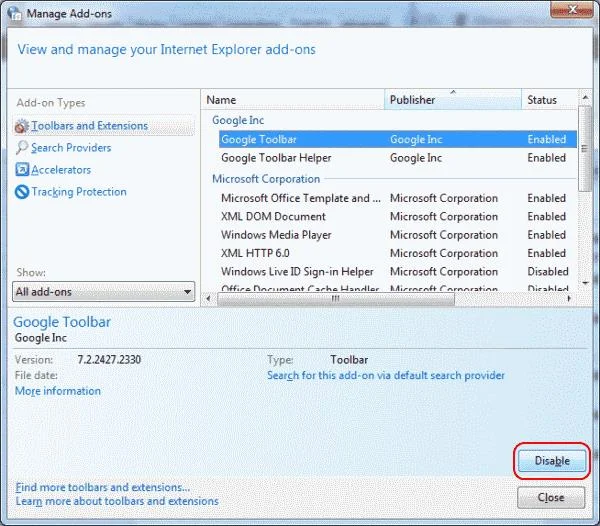This screenshot has height=526, width=600.
Task: Click Search for this add-on via default provider
Action: pos(386,375)
